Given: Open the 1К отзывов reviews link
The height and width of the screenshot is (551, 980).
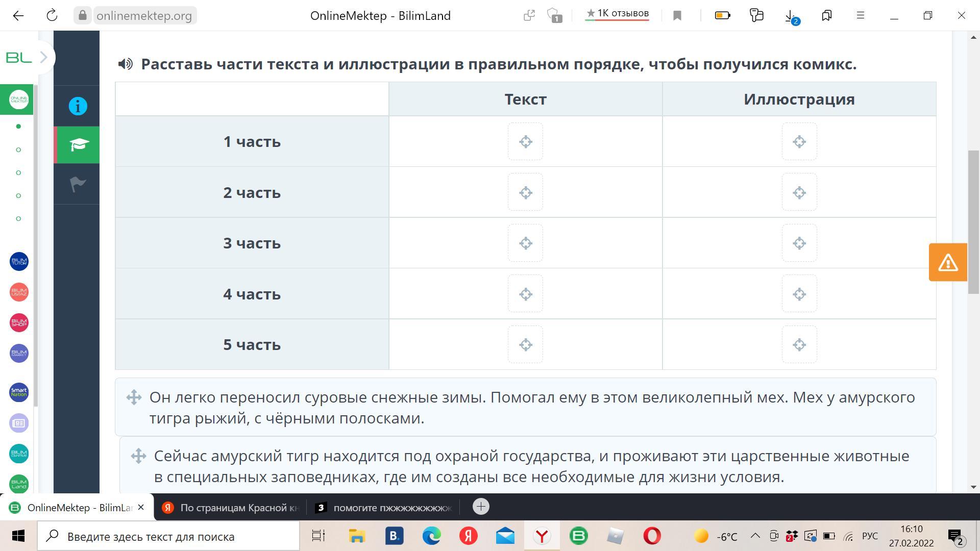Looking at the screenshot, I should point(617,14).
